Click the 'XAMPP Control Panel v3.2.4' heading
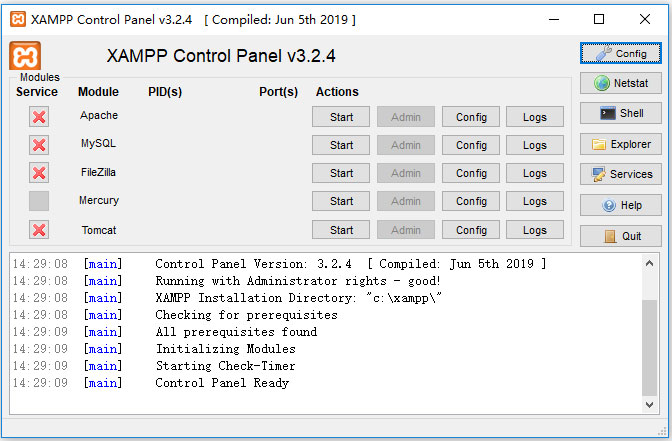 click(x=221, y=56)
